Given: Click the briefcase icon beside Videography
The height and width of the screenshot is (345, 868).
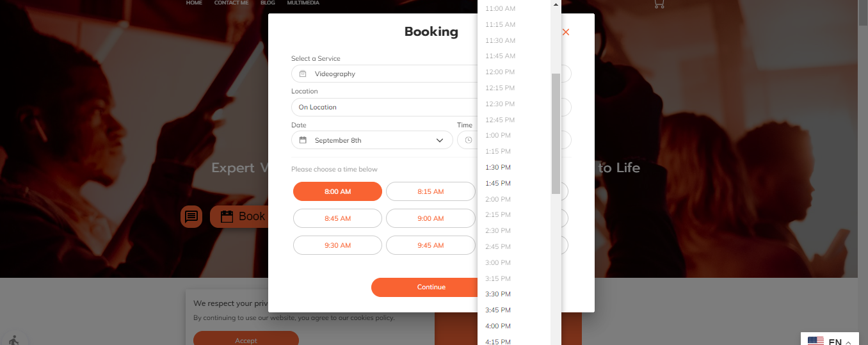Looking at the screenshot, I should click(303, 74).
